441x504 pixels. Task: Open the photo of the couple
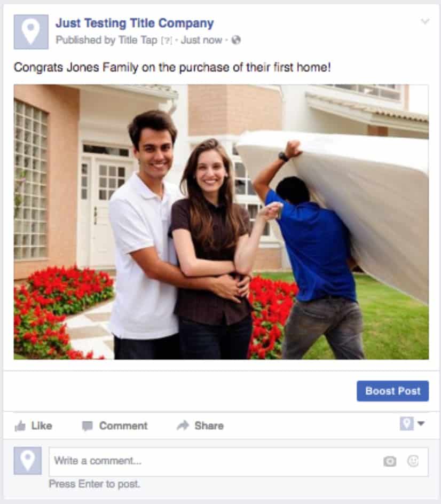click(221, 222)
